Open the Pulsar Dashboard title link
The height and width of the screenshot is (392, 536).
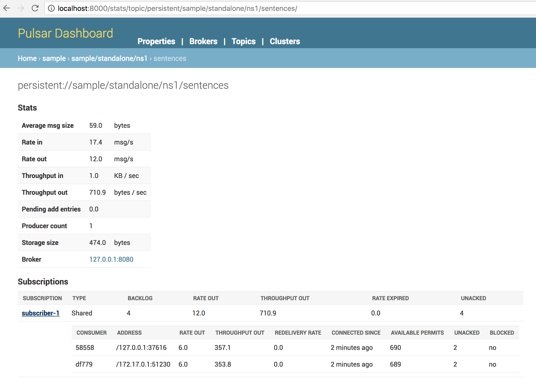tap(65, 33)
